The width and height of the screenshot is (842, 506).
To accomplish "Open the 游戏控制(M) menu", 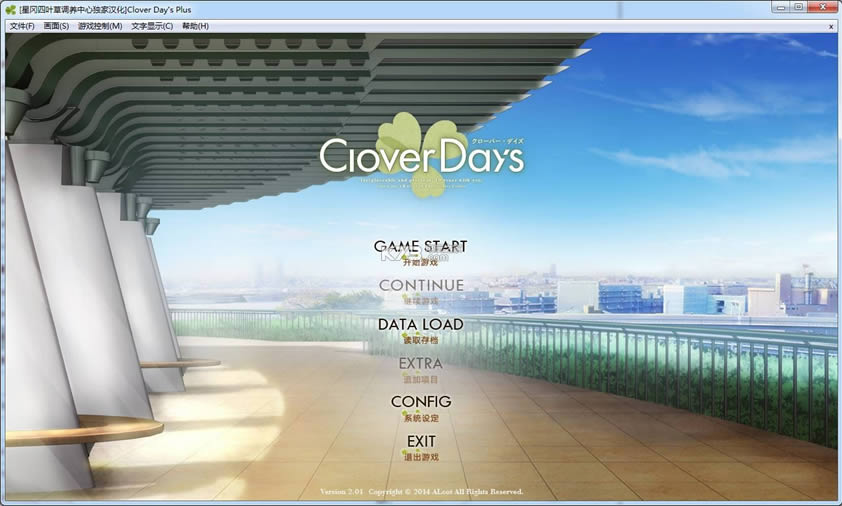I will (100, 26).
